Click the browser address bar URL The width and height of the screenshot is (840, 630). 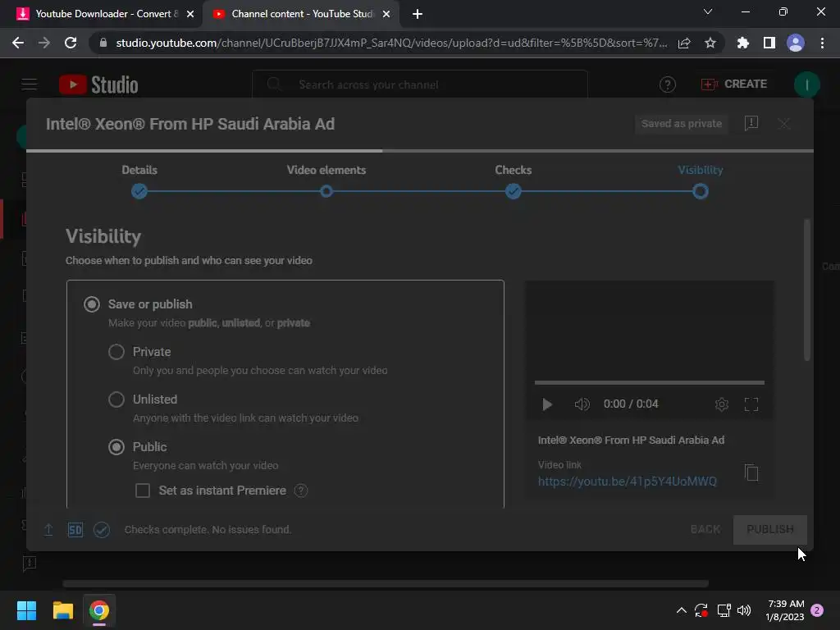391,43
